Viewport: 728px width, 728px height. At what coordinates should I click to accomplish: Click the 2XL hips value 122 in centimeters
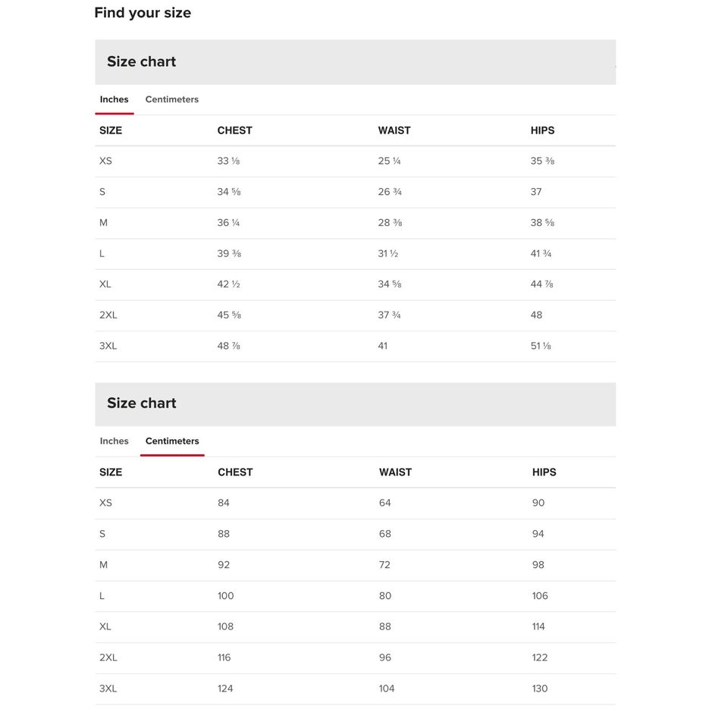(x=540, y=657)
